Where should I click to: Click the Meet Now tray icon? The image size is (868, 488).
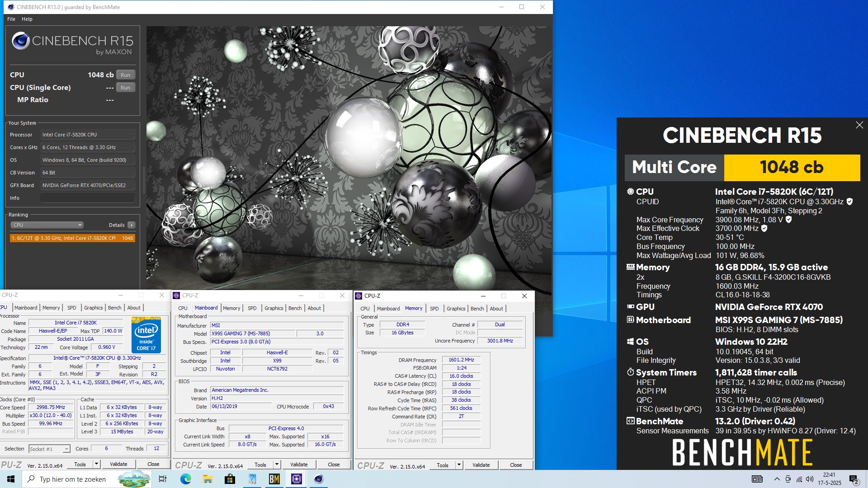click(x=788, y=479)
